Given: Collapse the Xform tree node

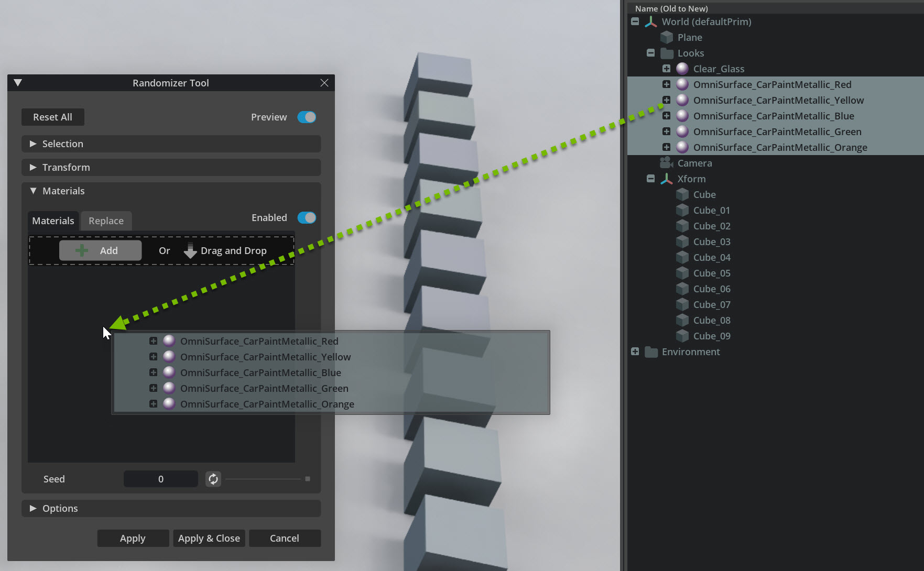Looking at the screenshot, I should [651, 179].
